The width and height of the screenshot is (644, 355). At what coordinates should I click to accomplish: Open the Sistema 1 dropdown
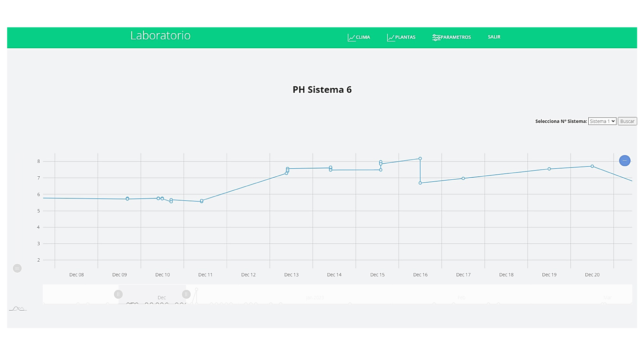pos(602,121)
